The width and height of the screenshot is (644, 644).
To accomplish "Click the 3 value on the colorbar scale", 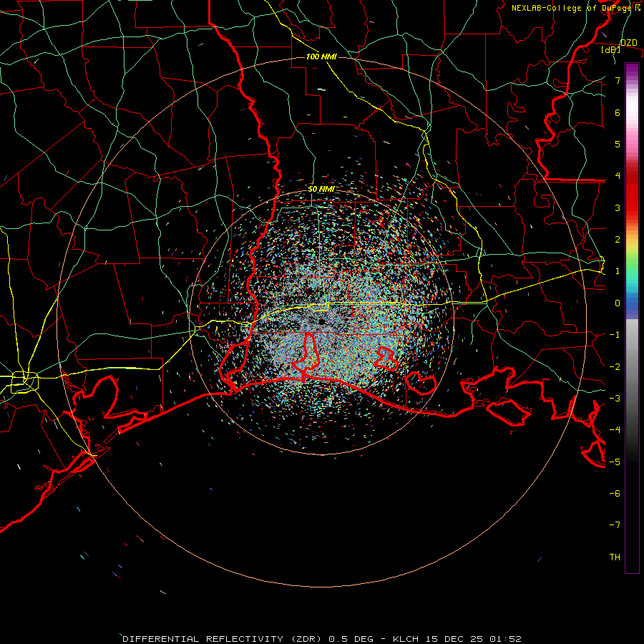I will 618,208.
